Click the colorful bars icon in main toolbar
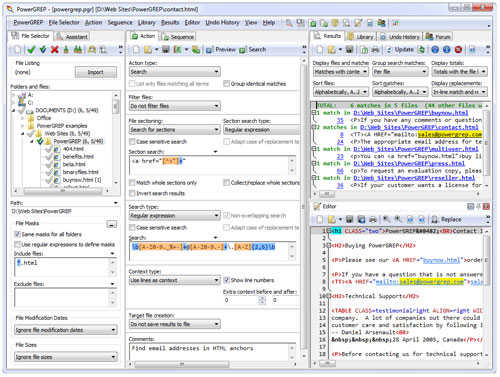500x377 pixels. tap(395, 23)
